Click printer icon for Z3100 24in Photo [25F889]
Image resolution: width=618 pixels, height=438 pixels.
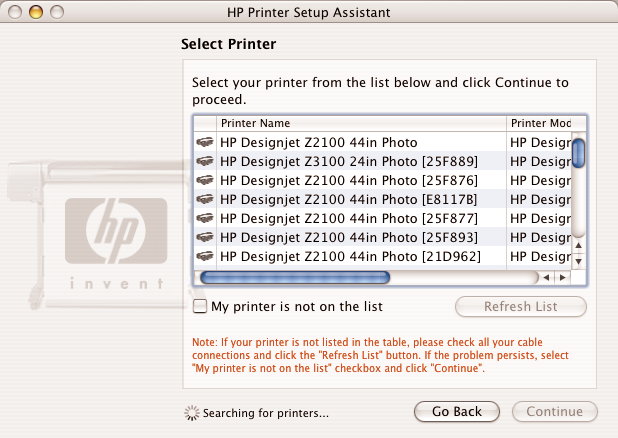205,161
